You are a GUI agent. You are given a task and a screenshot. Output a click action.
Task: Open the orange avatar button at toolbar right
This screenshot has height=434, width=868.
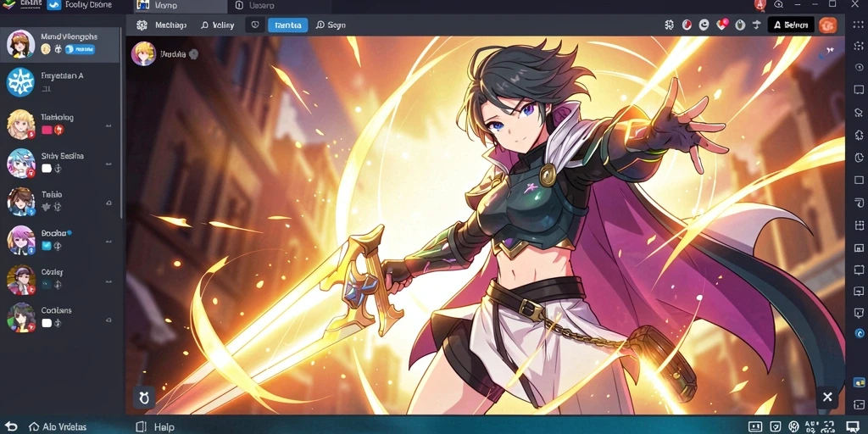(828, 25)
